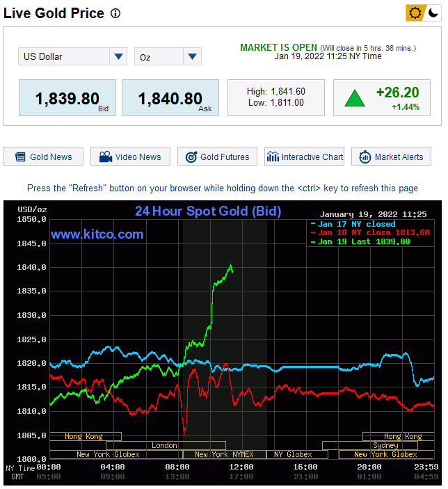Image resolution: width=448 pixels, height=489 pixels.
Task: Open the US Dollar currency dropdown
Action: 72,56
